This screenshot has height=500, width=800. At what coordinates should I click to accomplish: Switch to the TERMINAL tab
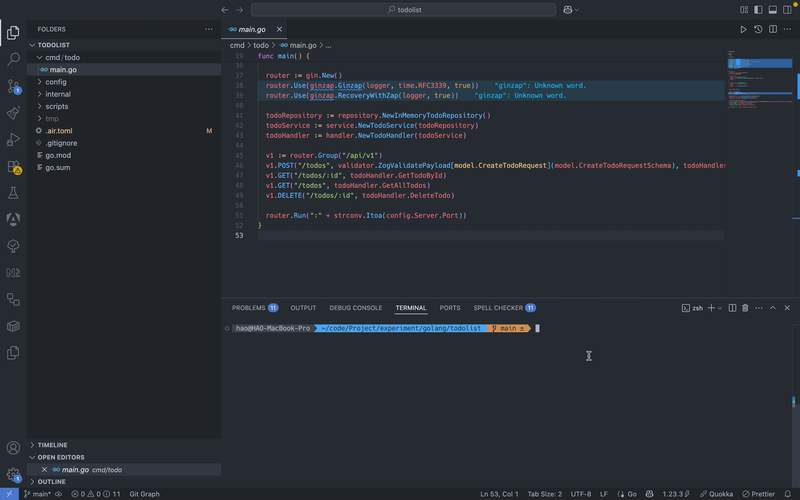[411, 308]
